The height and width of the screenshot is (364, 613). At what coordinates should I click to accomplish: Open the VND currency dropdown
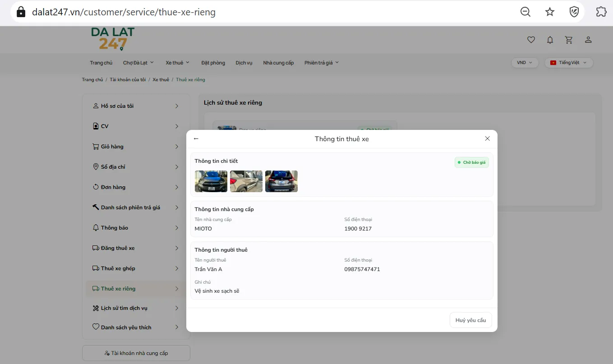[525, 63]
